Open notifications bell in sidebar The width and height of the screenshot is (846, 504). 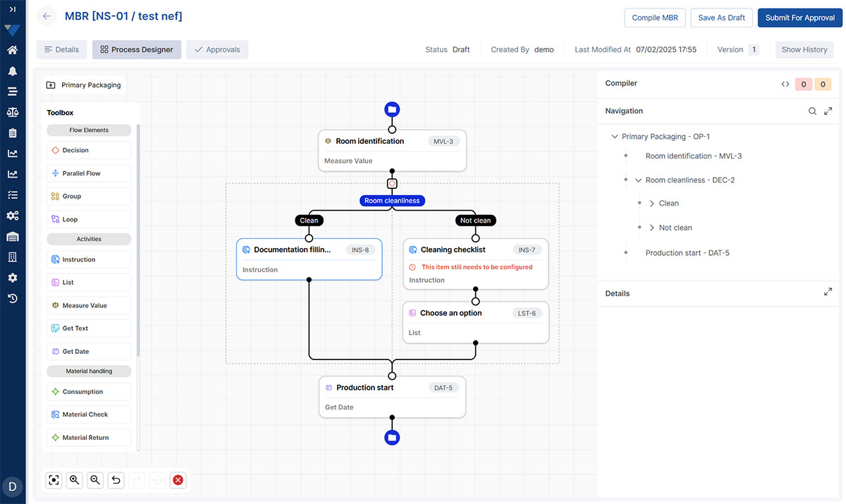point(12,71)
